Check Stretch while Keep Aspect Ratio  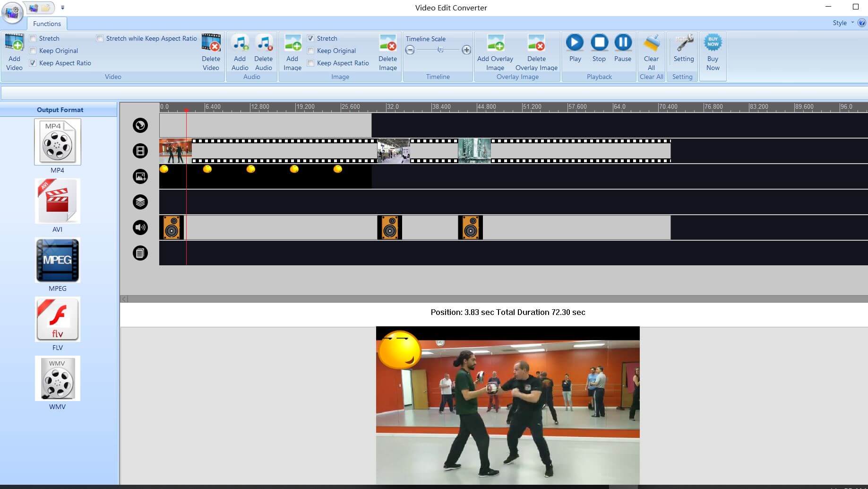[x=100, y=38]
